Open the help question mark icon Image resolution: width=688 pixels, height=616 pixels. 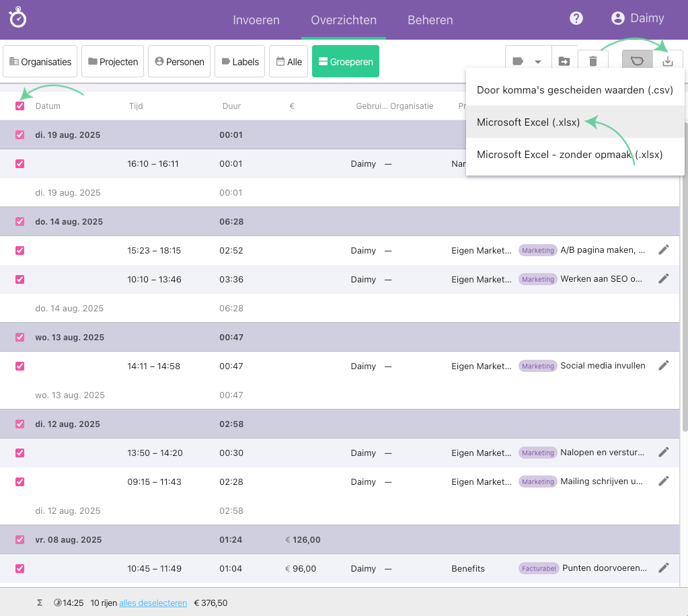(x=576, y=18)
